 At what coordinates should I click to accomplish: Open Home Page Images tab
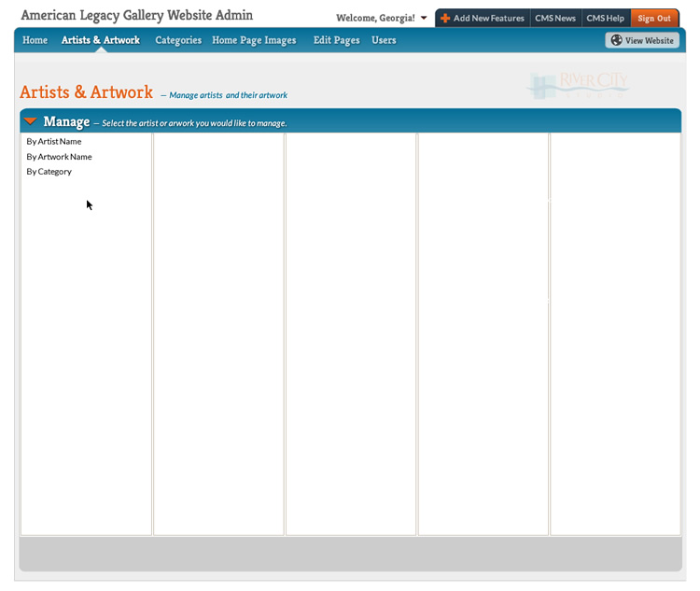(x=254, y=41)
